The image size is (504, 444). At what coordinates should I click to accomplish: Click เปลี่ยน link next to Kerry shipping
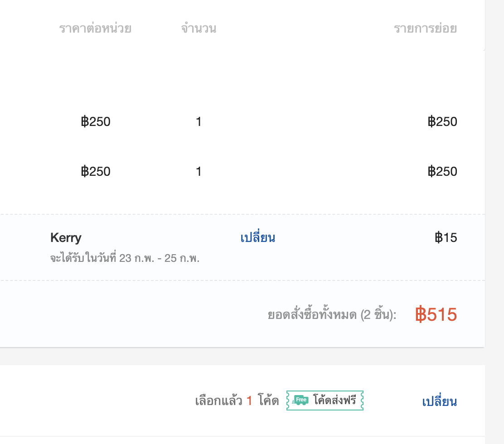click(x=258, y=237)
